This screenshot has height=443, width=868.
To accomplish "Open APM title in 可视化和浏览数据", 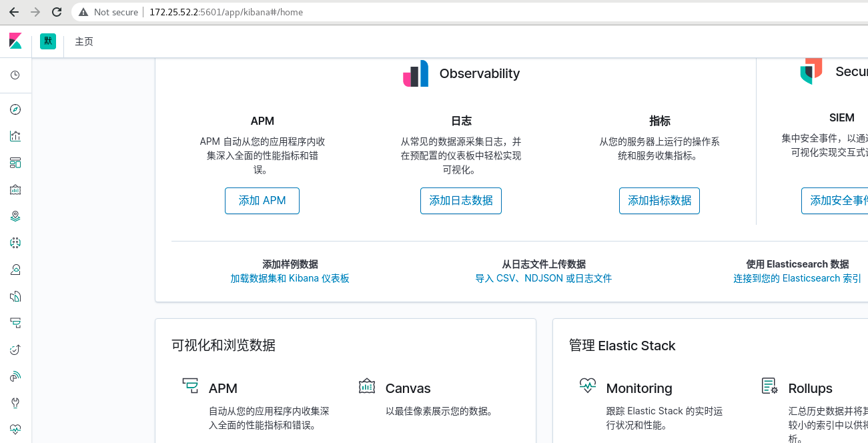I will (x=223, y=388).
